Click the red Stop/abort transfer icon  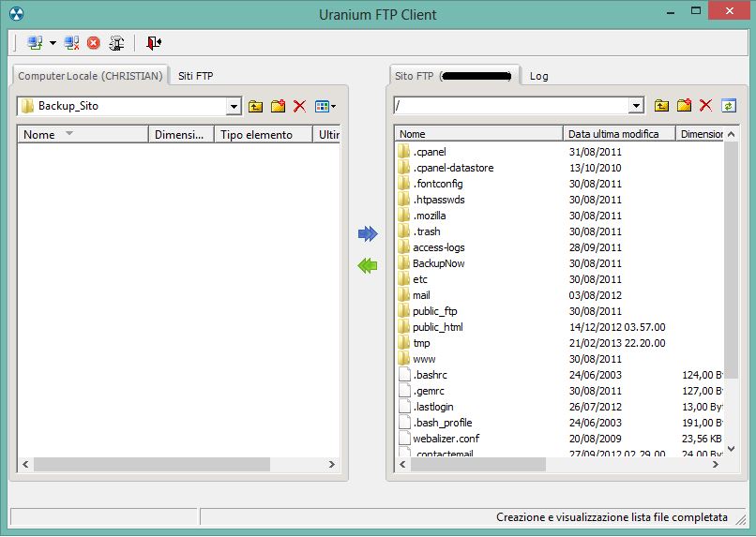click(94, 43)
